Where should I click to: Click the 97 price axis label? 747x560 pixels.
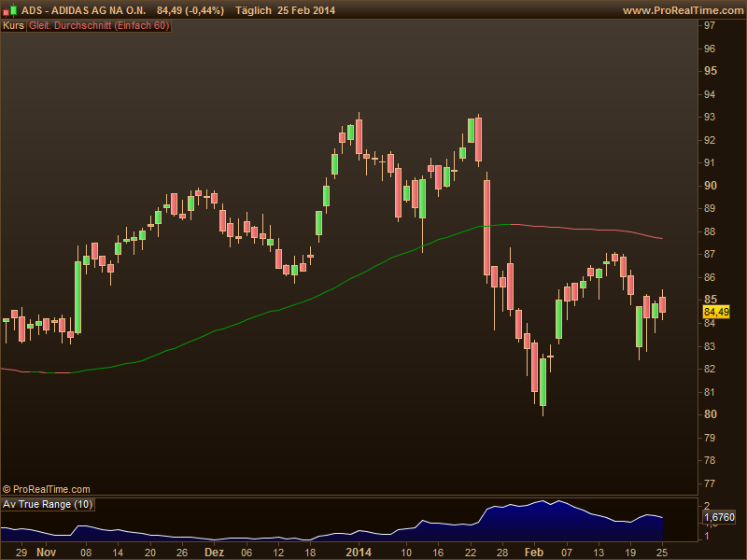click(710, 25)
